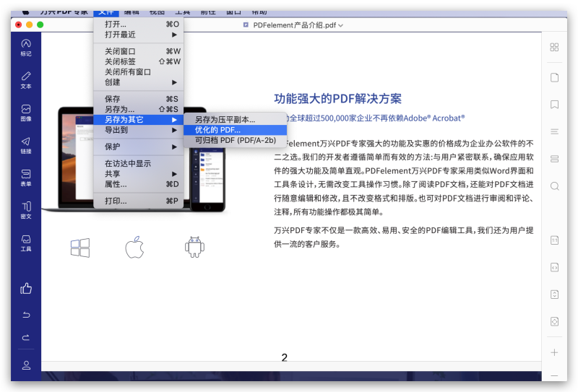Screen dimensions: 578x392
Task: Select 关闭标签 menu entry
Action: pos(139,61)
